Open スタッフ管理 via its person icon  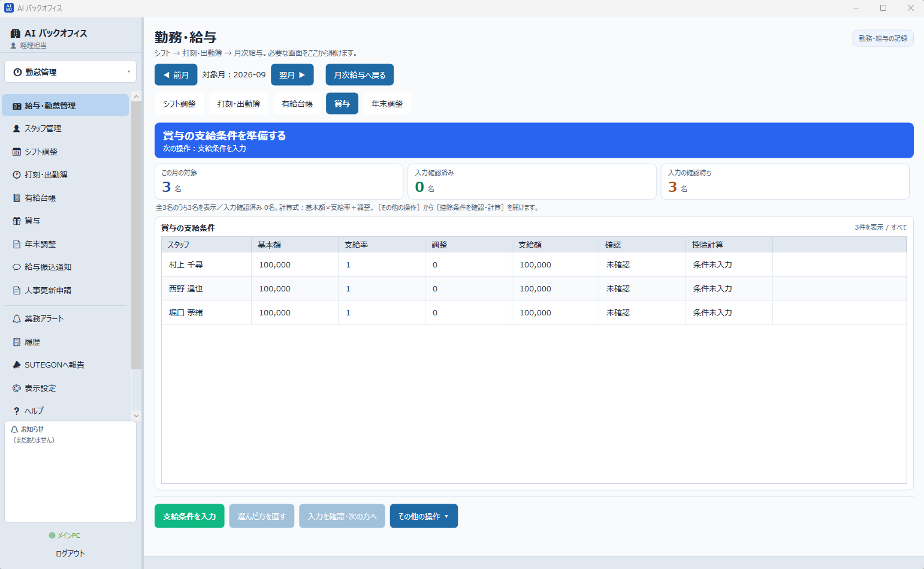17,129
